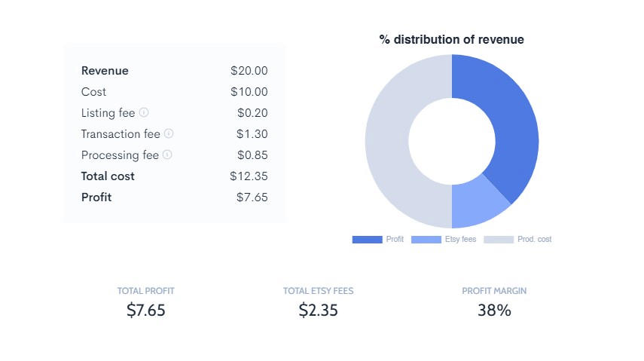The width and height of the screenshot is (644, 361).
Task: Click the info icon beside Listing fee
Action: coord(144,112)
